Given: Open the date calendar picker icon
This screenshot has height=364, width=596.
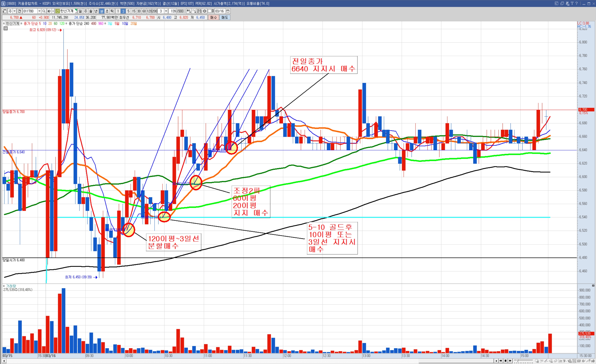Looking at the screenshot, I should [228, 11].
